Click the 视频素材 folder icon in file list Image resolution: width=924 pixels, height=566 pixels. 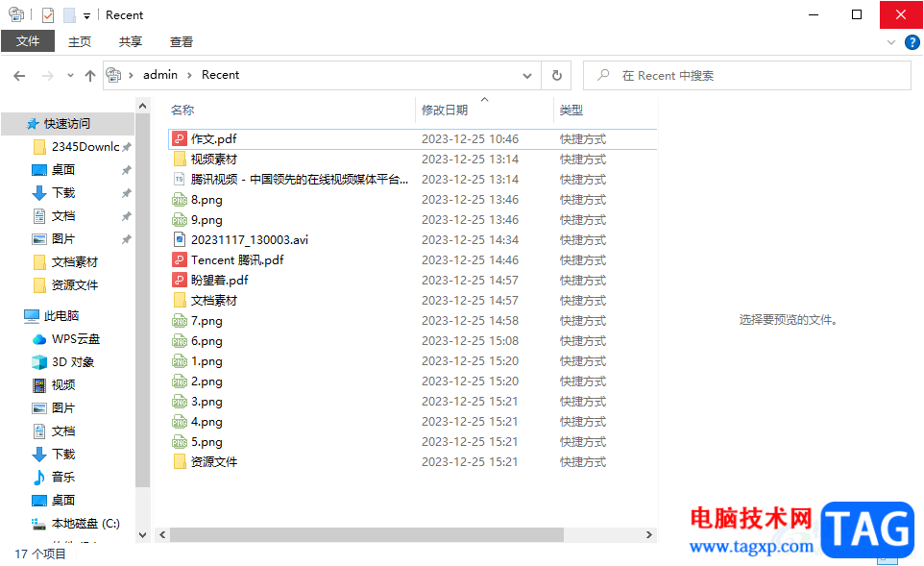[180, 160]
